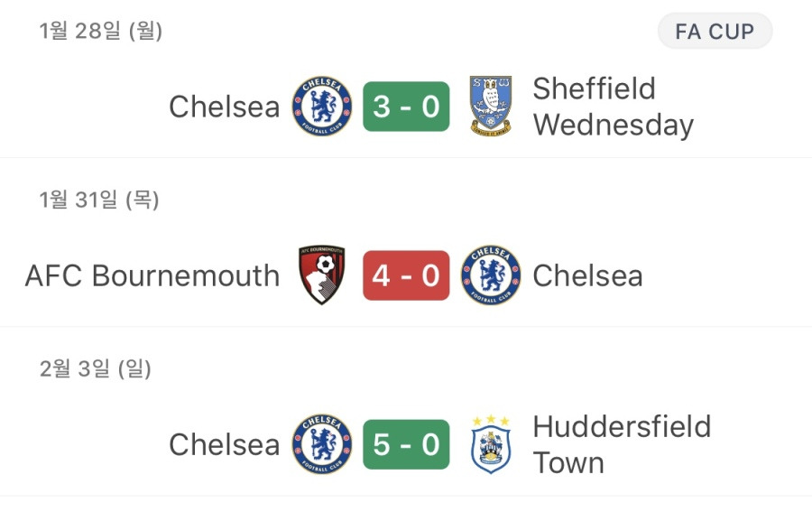Open the FA CUP competition tag

click(x=715, y=32)
